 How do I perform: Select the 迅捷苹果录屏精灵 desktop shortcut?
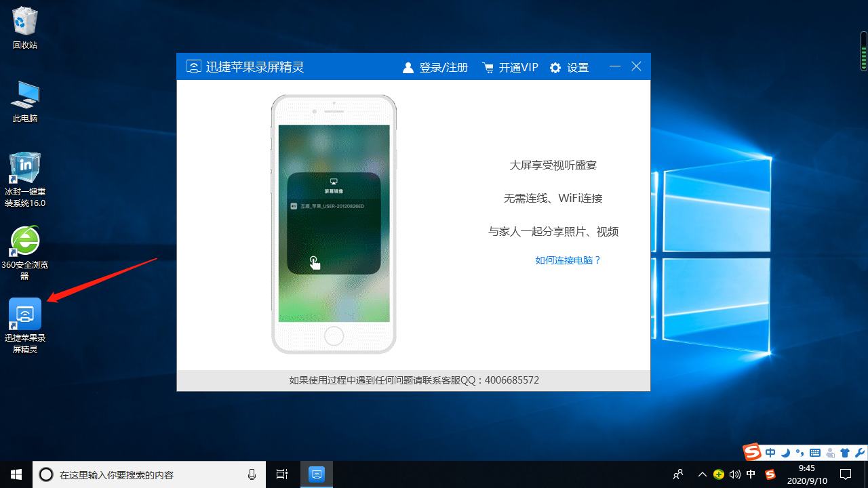25,326
